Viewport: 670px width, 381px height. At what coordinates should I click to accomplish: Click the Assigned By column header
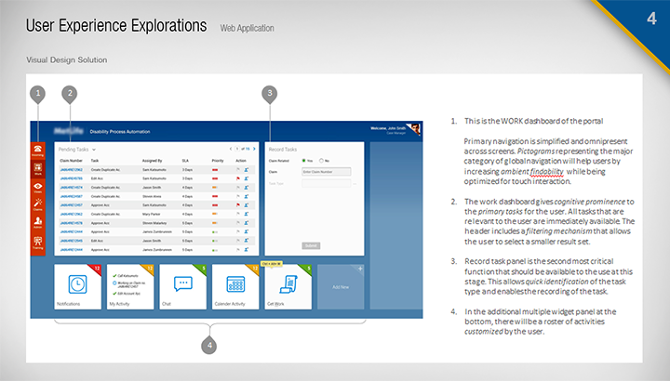[x=152, y=161]
